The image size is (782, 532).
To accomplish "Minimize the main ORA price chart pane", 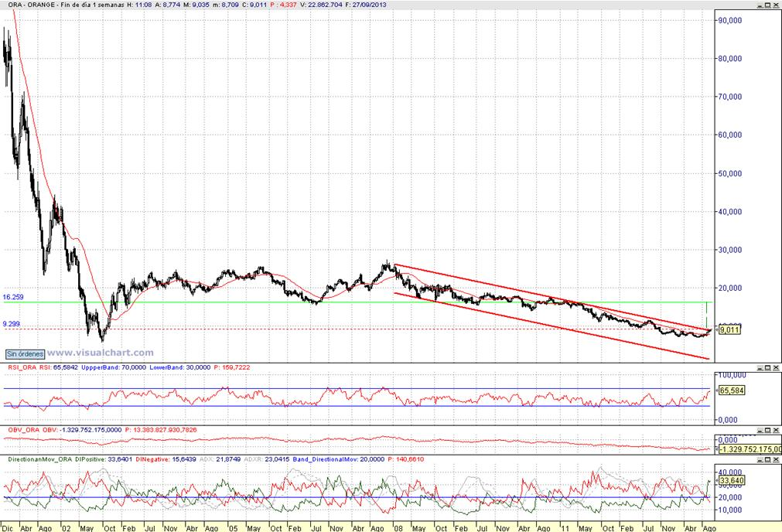I will point(760,5).
